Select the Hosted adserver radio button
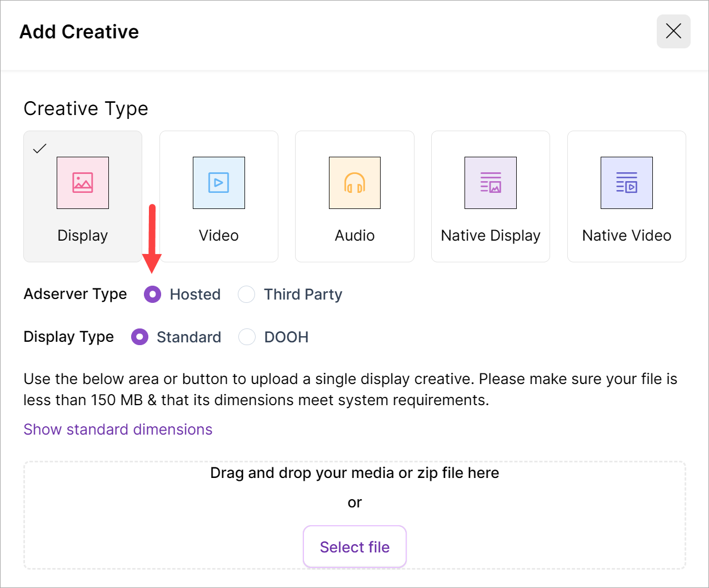The height and width of the screenshot is (588, 709). pos(152,294)
